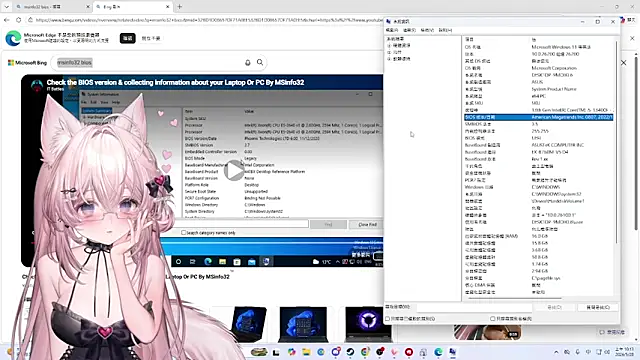Open a new browser tab with the plus button

[x=180, y=7]
